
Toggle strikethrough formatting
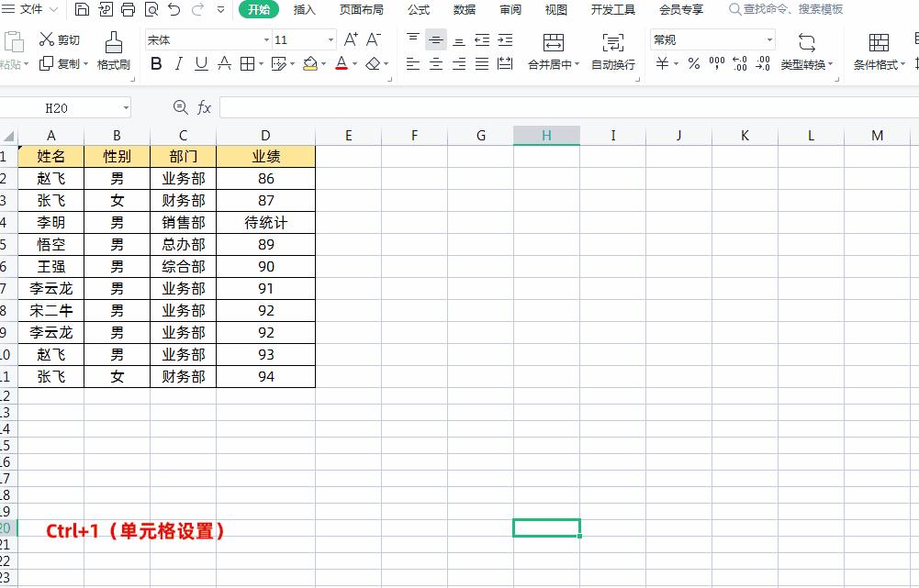pos(224,64)
